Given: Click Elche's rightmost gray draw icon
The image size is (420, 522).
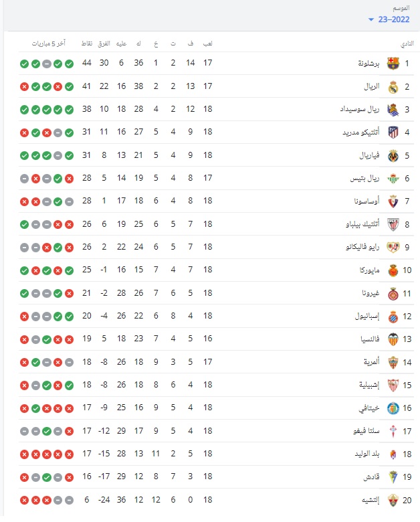Looking at the screenshot, I should click(x=70, y=501).
